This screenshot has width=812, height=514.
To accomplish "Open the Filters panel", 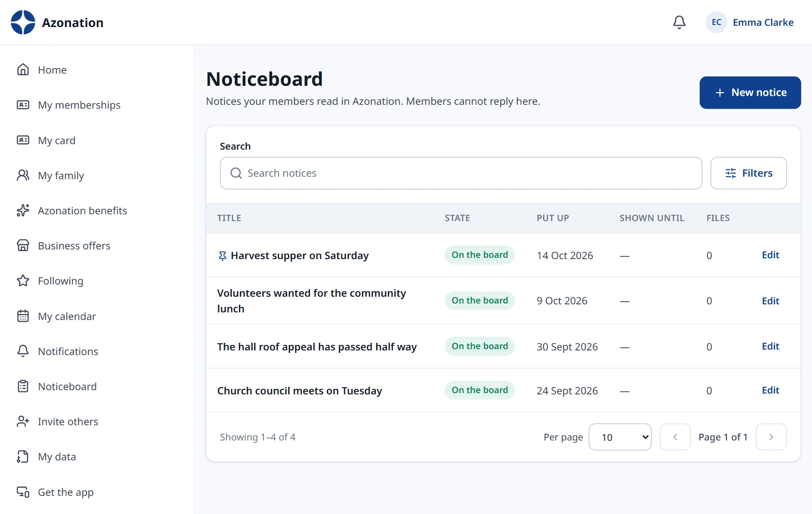I will [x=749, y=173].
